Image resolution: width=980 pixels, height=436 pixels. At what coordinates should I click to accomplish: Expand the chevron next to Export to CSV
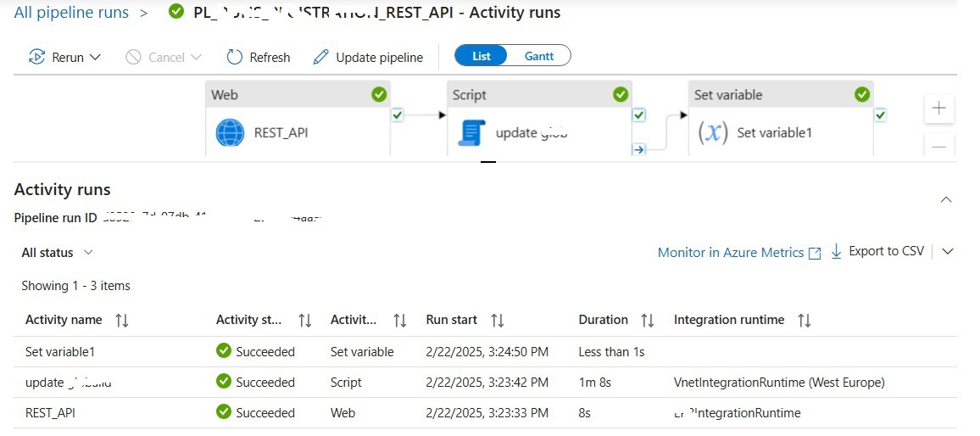(x=948, y=251)
